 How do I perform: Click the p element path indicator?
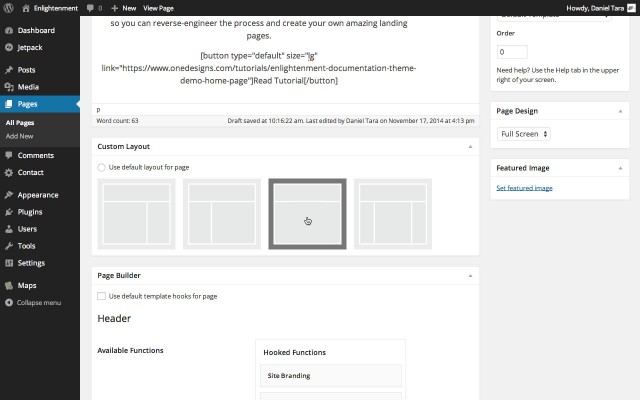(98, 109)
